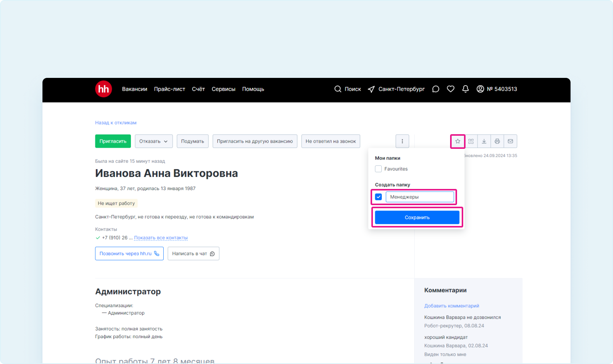Open Помощь in top navigation

point(253,89)
